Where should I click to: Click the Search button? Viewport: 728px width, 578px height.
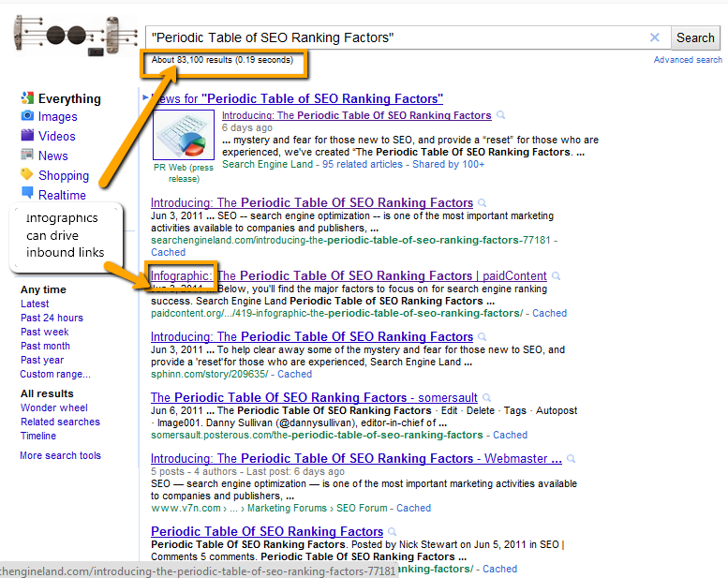point(695,37)
